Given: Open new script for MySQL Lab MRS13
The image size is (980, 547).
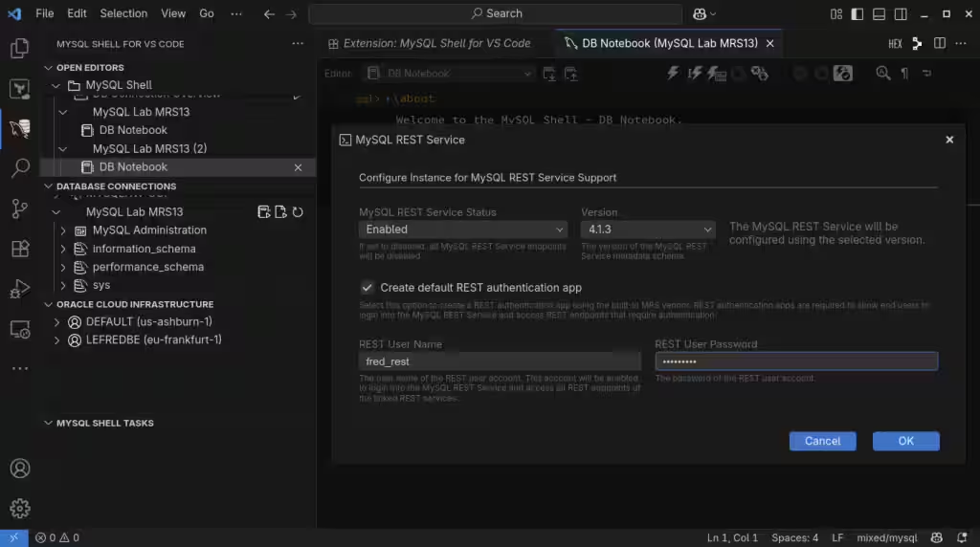Looking at the screenshot, I should click(280, 212).
